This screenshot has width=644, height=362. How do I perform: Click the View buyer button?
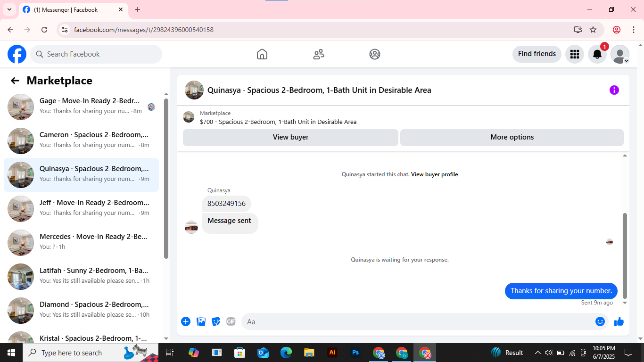[290, 137]
